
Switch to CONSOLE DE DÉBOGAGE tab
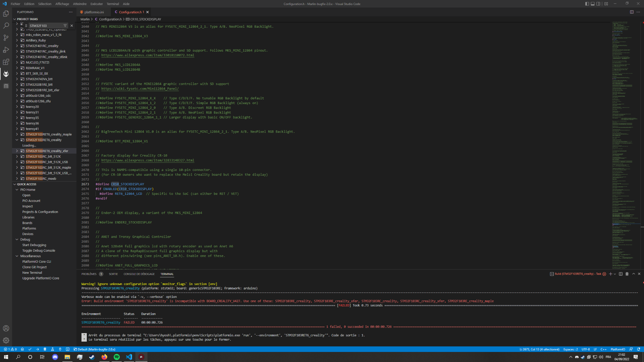coord(139,274)
